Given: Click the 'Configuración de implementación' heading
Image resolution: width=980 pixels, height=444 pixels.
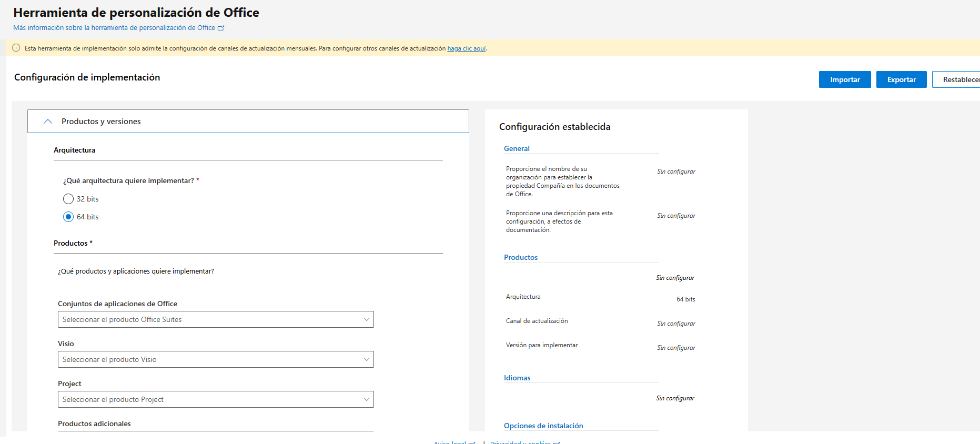Looking at the screenshot, I should coord(87,77).
